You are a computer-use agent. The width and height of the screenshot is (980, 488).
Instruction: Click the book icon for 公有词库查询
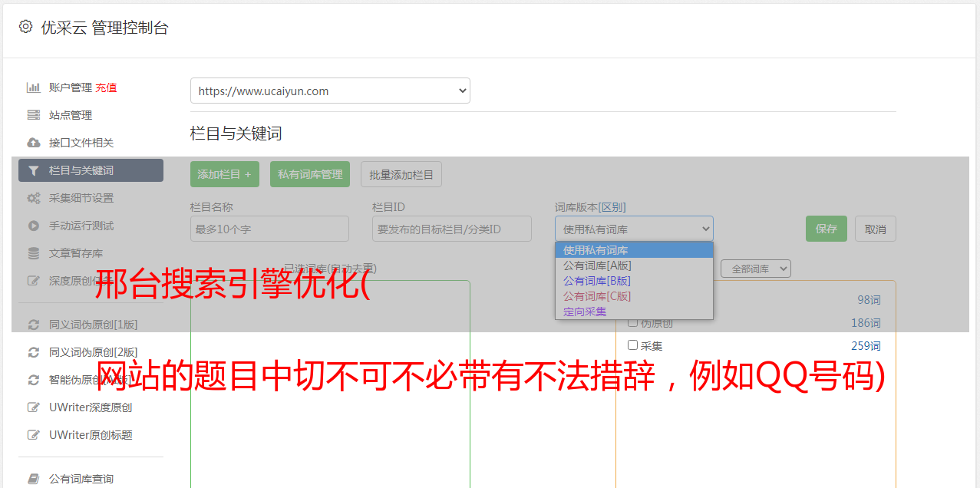tap(33, 479)
